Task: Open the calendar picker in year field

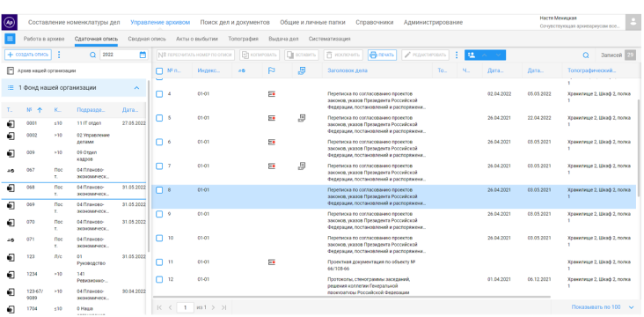Action: pyautogui.click(x=143, y=55)
